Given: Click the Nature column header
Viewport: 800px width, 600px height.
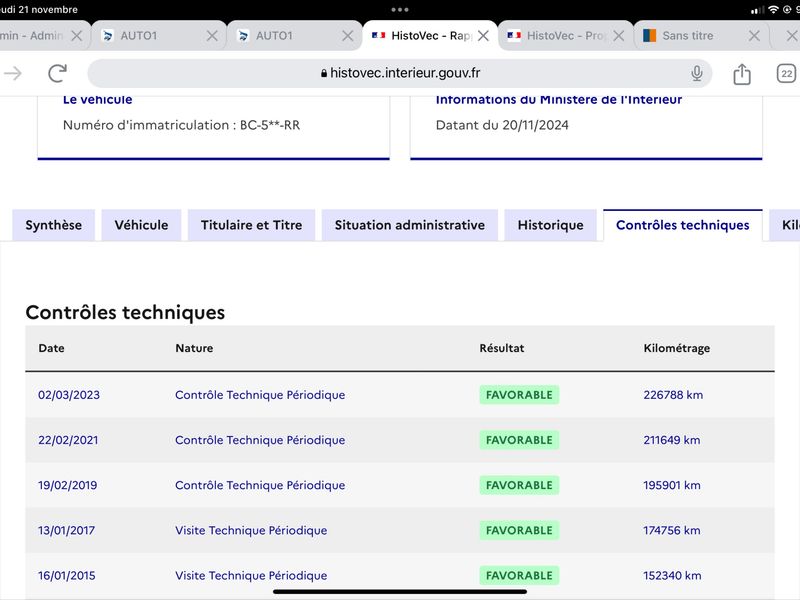Looking at the screenshot, I should [x=194, y=348].
